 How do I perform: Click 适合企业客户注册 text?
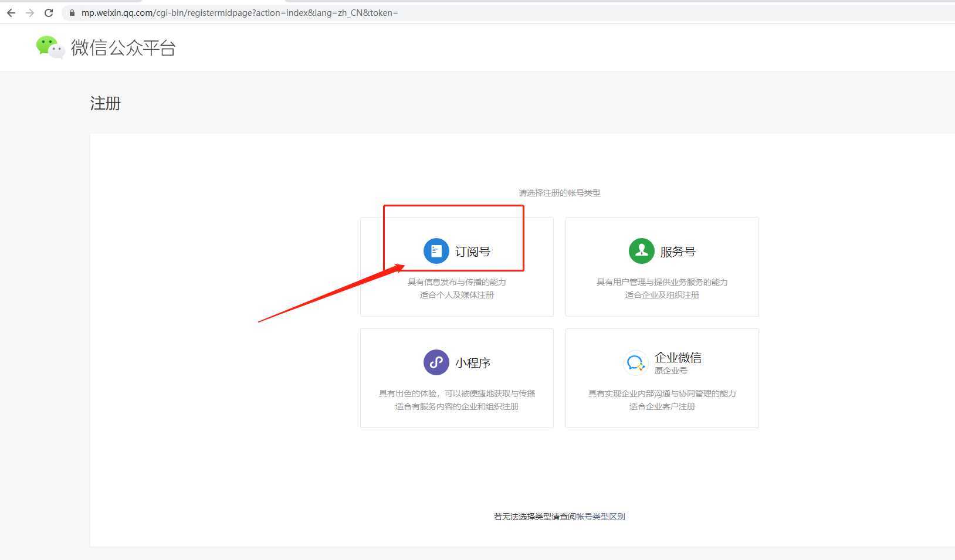coord(662,406)
